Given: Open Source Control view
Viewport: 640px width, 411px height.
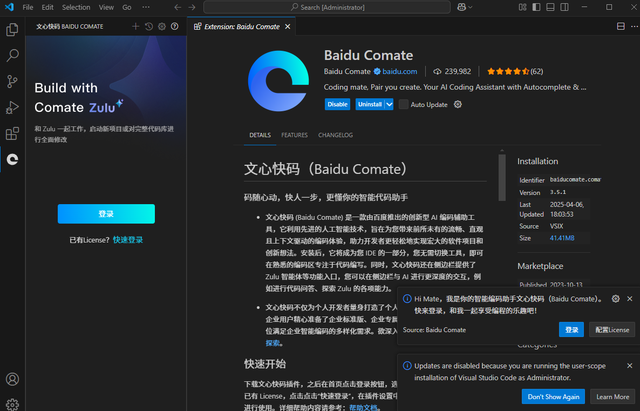Looking at the screenshot, I should point(12,81).
